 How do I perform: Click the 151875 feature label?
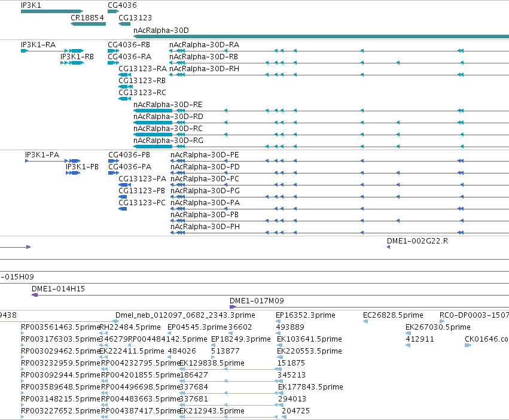(x=291, y=363)
